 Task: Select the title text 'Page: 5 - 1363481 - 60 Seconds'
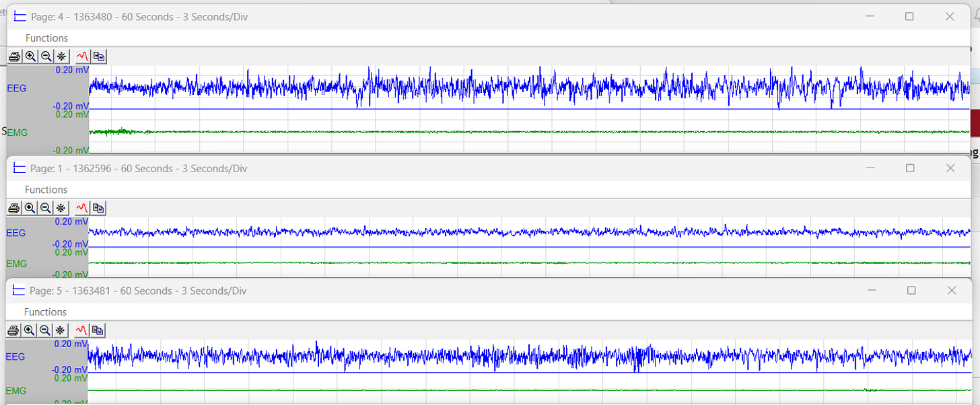101,291
